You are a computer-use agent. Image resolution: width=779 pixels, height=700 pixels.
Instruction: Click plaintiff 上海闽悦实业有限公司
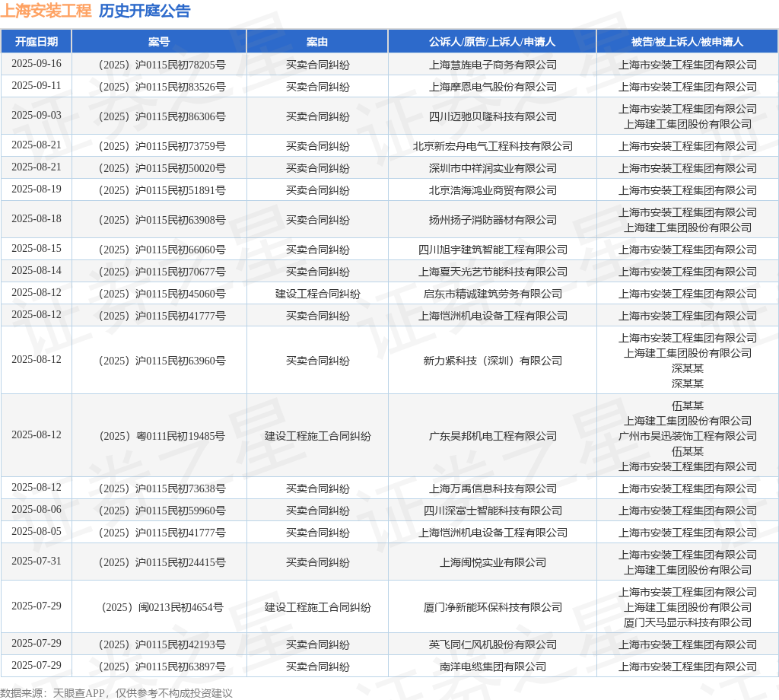[x=492, y=562]
